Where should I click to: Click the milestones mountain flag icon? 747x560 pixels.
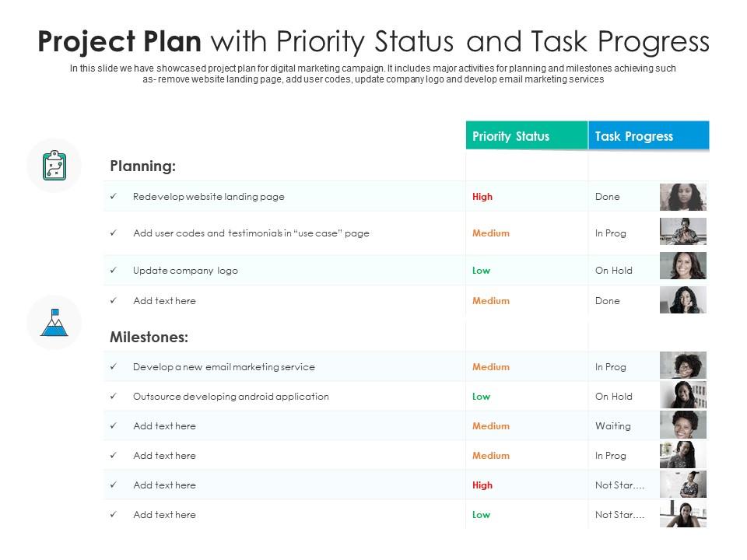coord(54,322)
